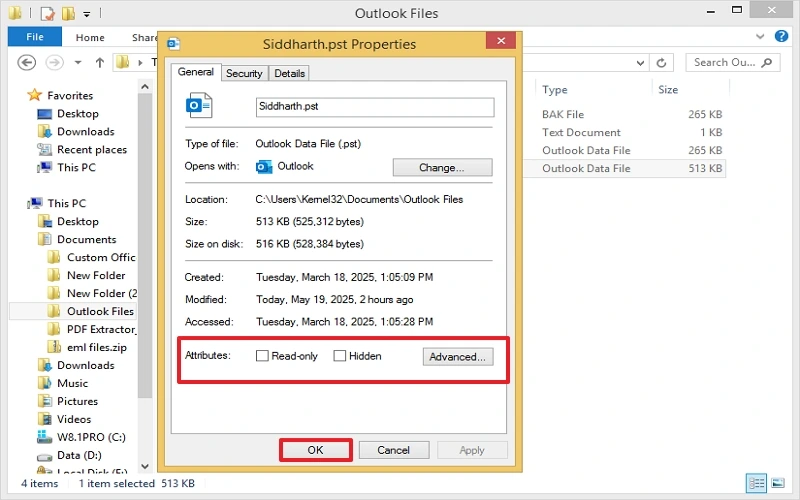Screen dimensions: 800x500
Task: Click New folder icon in quick access toolbar
Action: (x=68, y=13)
